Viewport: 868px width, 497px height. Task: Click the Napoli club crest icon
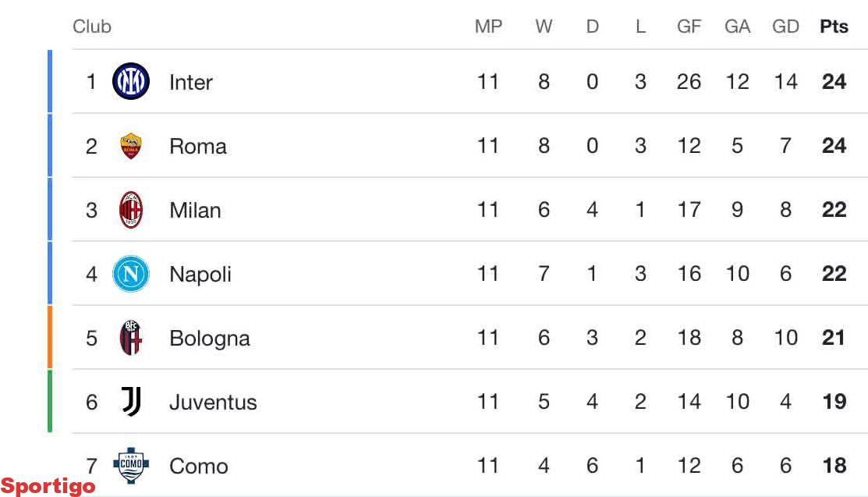(130, 274)
